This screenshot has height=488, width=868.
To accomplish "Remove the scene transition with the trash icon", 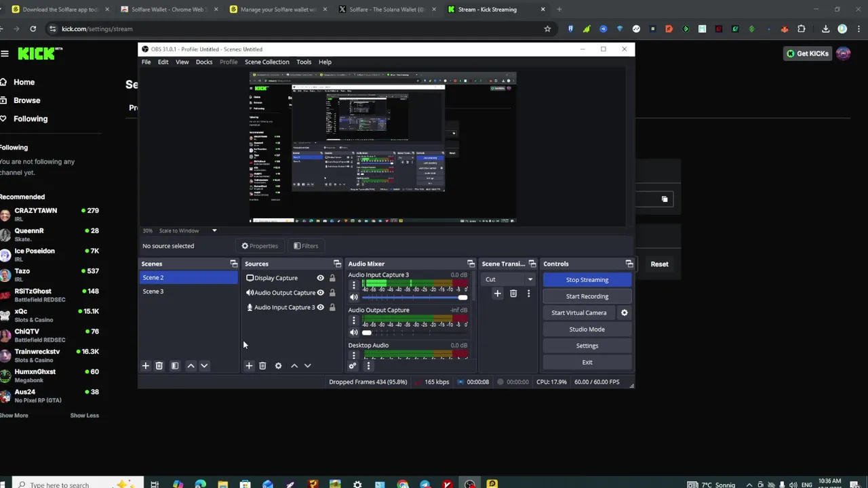I will (513, 293).
